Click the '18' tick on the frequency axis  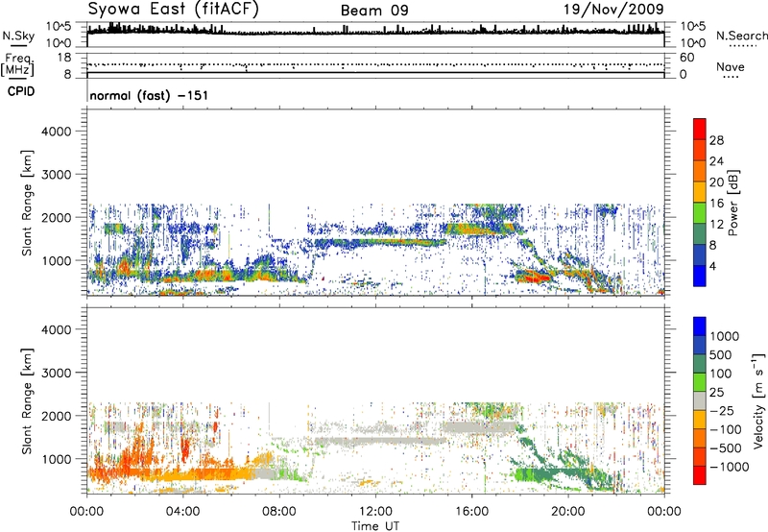(x=64, y=58)
